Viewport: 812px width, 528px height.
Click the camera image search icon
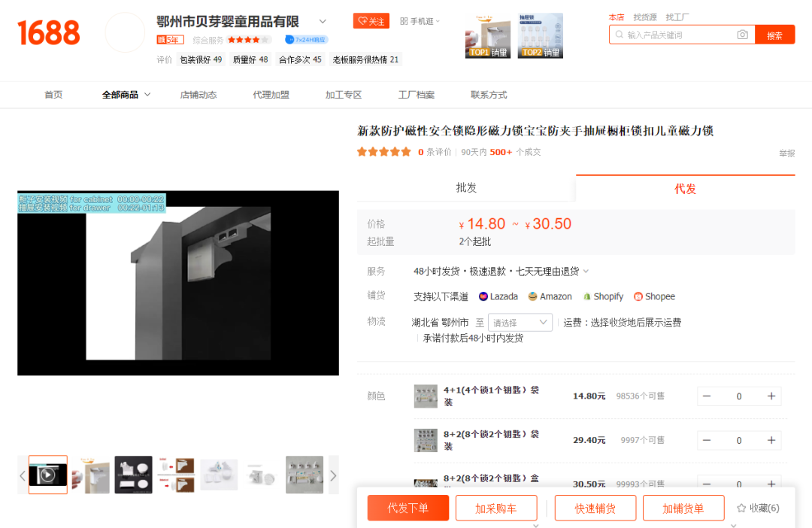(742, 35)
